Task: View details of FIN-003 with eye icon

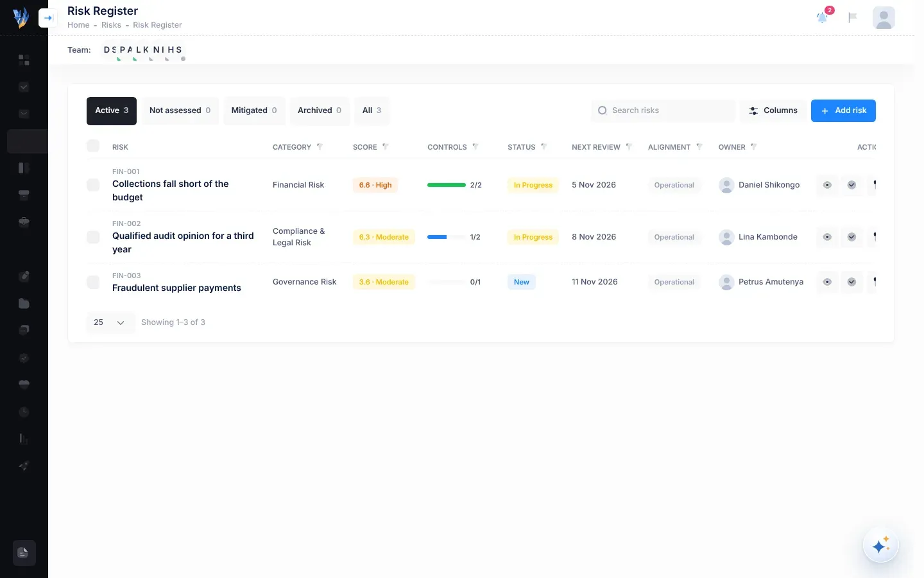Action: 827,282
